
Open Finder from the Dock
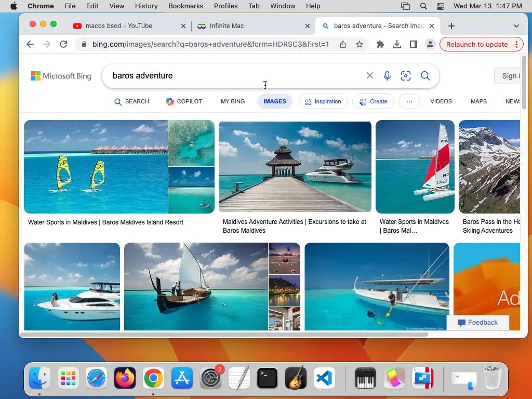[39, 378]
